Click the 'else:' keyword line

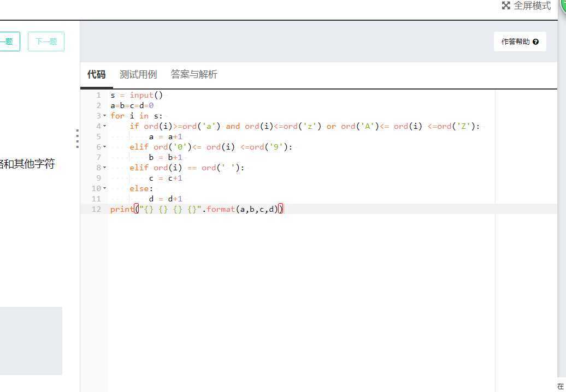click(141, 188)
